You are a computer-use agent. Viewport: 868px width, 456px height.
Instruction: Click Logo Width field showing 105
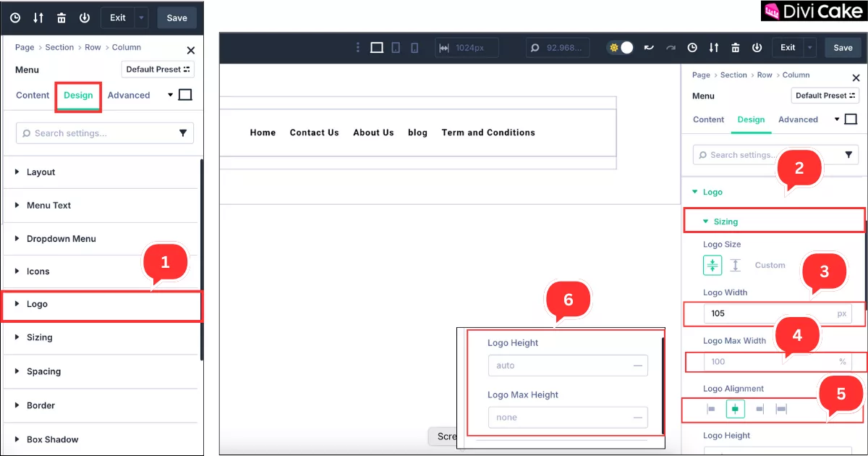pyautogui.click(x=778, y=313)
